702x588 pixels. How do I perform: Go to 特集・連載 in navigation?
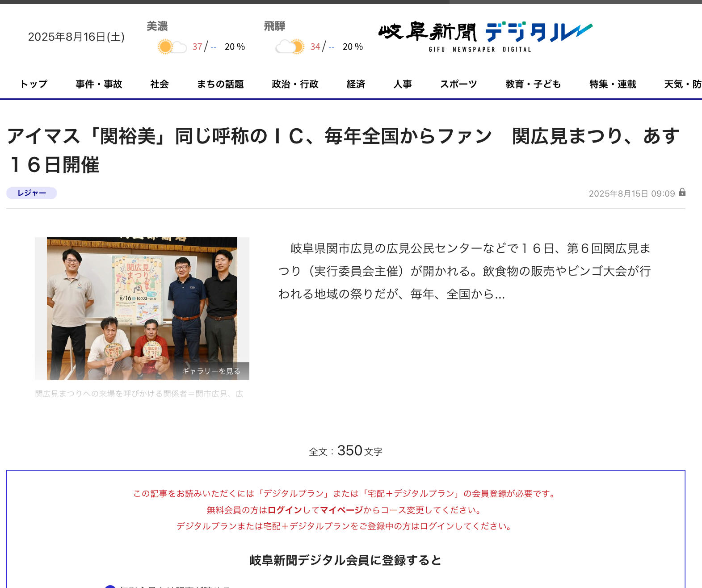coord(613,84)
